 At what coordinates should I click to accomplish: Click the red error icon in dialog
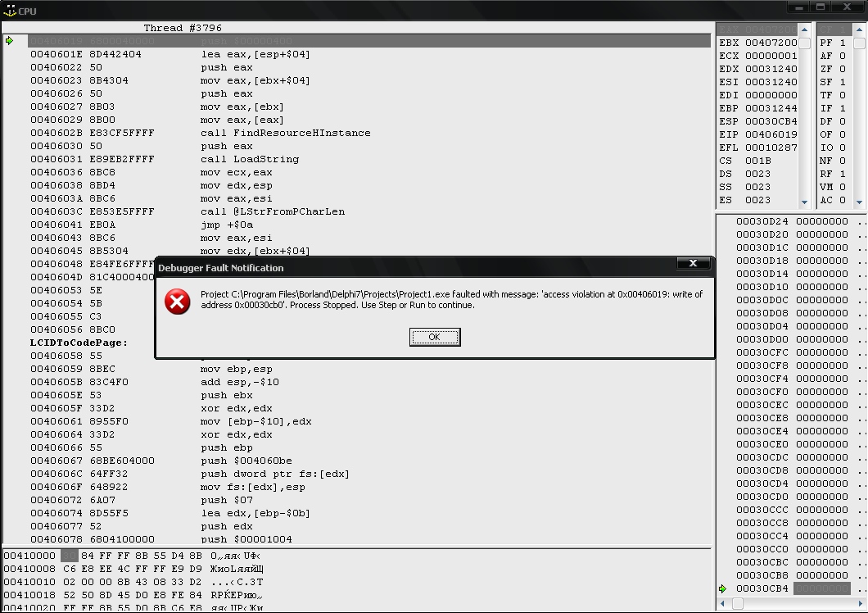pos(177,301)
